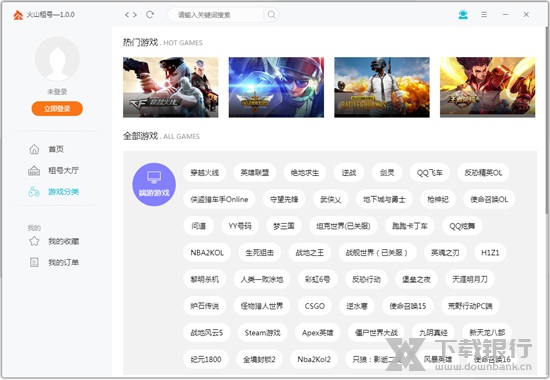
Task: Open 租号大厅 in the sidebar
Action: (63, 171)
